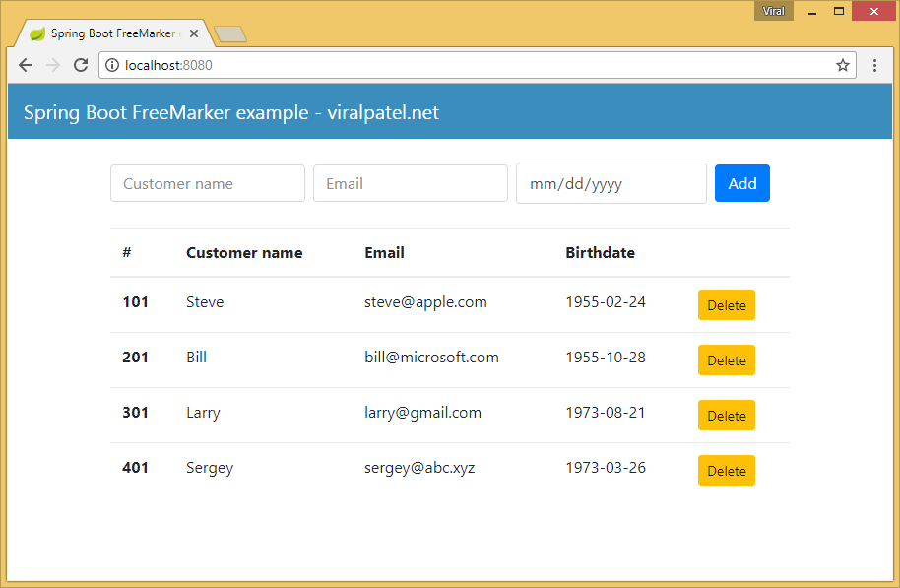
Task: Click the site info icon in address bar
Action: tap(112, 65)
